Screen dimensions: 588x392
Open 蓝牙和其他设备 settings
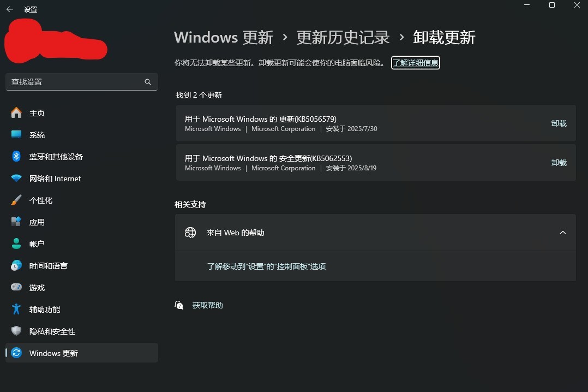(x=56, y=157)
